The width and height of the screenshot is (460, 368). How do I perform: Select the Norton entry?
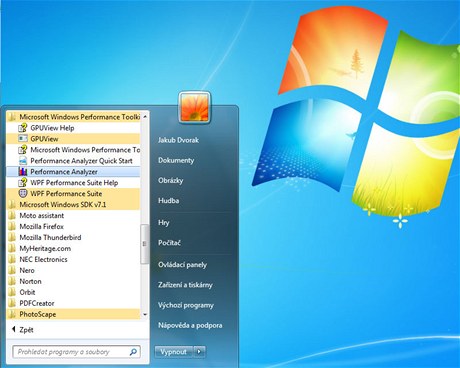click(73, 281)
